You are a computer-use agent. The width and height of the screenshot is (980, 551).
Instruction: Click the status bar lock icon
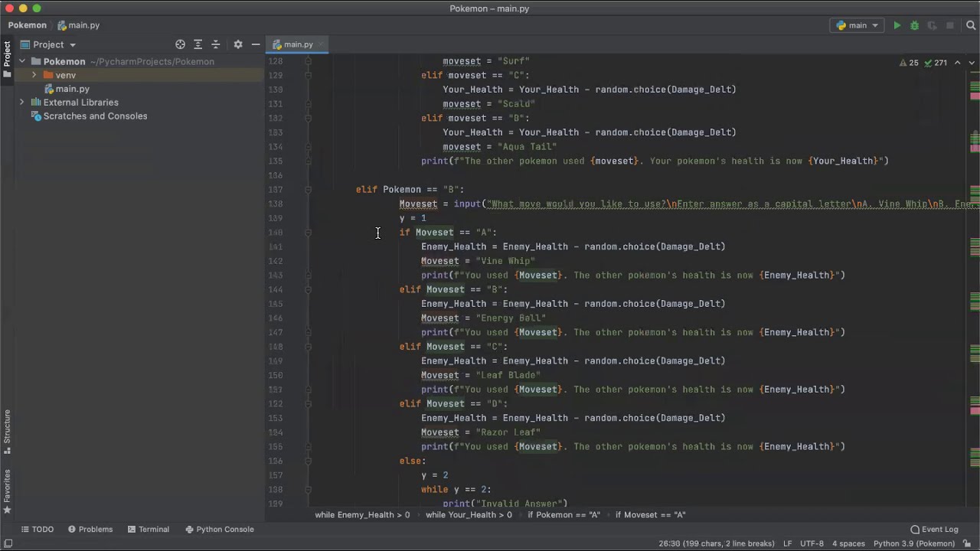(x=969, y=543)
